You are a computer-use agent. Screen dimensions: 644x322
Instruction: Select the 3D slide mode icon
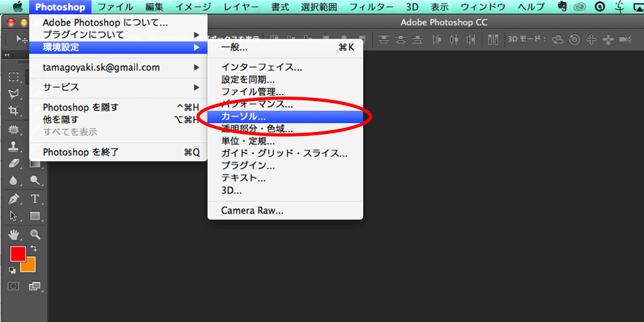point(609,39)
